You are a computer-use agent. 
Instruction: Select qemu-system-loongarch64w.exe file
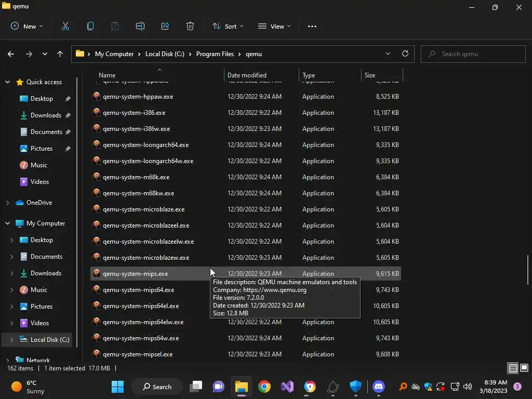246,161
